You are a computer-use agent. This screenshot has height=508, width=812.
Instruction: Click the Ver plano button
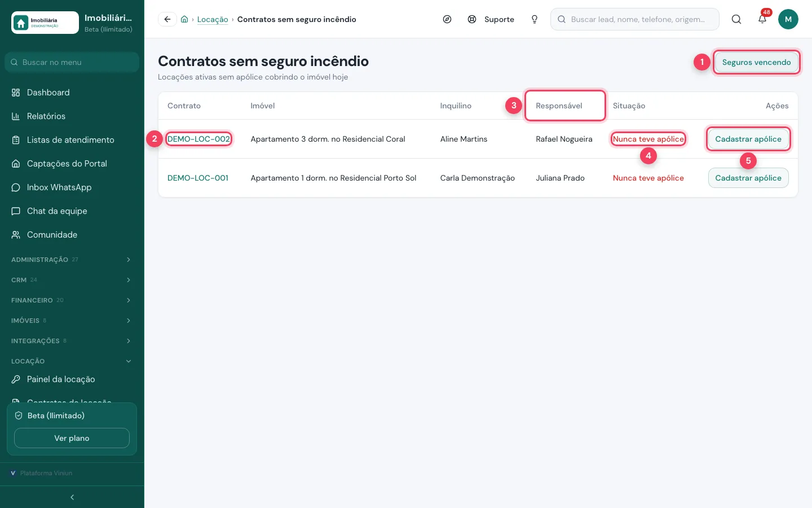click(72, 438)
